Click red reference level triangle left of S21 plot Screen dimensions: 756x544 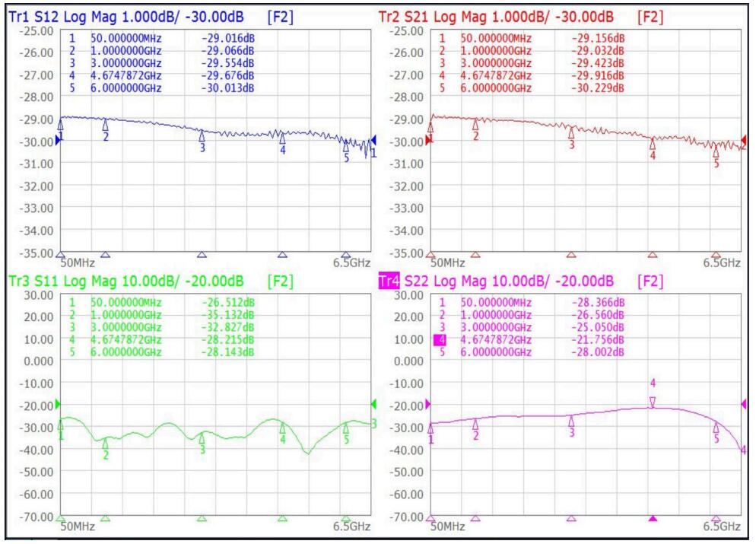coord(429,140)
